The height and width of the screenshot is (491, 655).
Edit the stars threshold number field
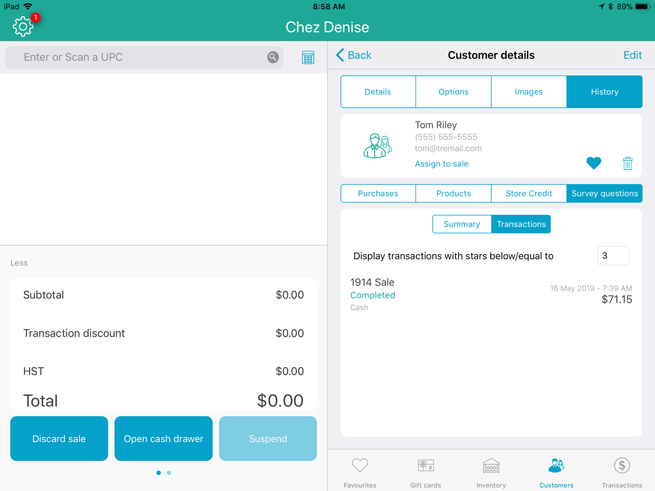pyautogui.click(x=612, y=256)
